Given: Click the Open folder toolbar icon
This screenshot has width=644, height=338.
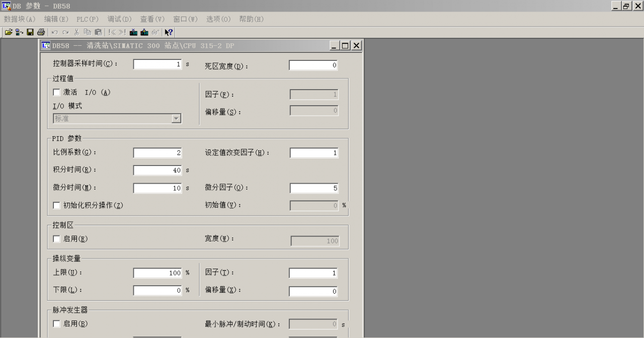Looking at the screenshot, I should 9,32.
